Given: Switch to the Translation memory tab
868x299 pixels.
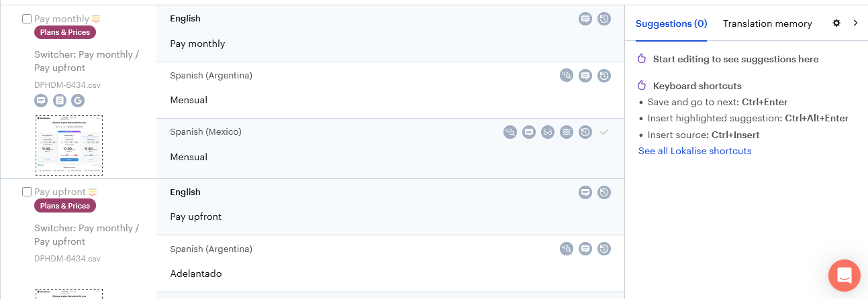Looking at the screenshot, I should 767,23.
